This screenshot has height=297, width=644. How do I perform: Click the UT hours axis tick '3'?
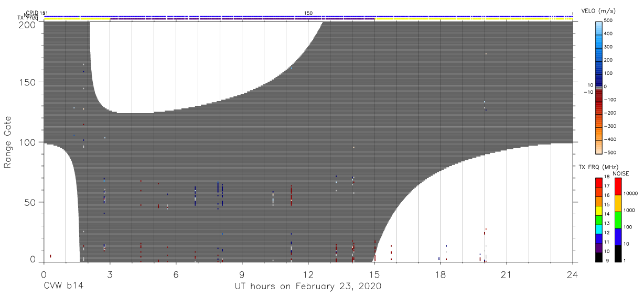110,274
